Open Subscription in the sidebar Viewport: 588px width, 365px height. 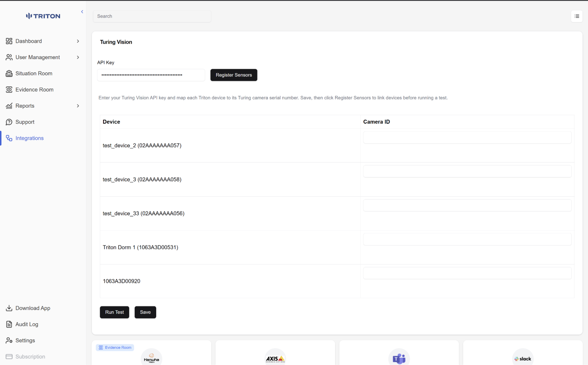pyautogui.click(x=30, y=356)
